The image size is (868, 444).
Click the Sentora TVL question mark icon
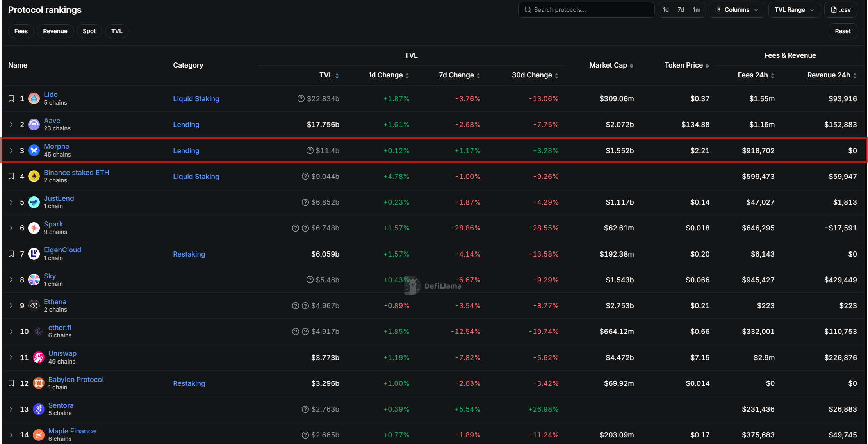tap(305, 409)
